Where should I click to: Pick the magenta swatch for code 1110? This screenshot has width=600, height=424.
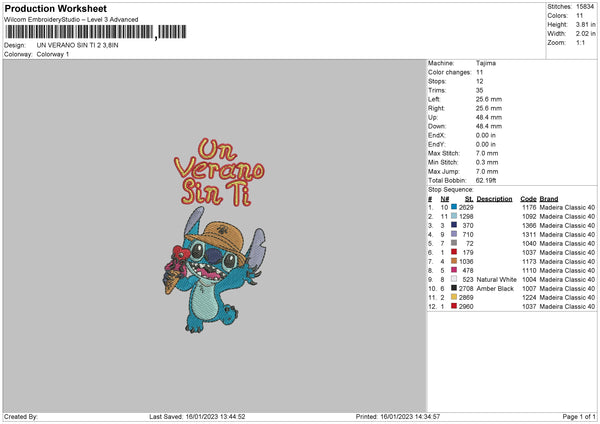click(454, 270)
